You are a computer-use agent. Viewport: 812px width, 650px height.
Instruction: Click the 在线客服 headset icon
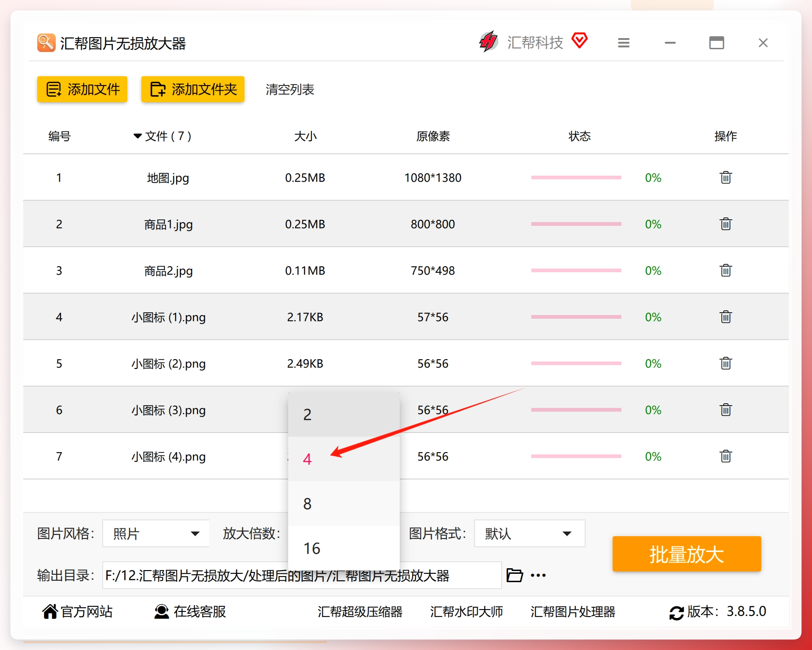click(162, 611)
